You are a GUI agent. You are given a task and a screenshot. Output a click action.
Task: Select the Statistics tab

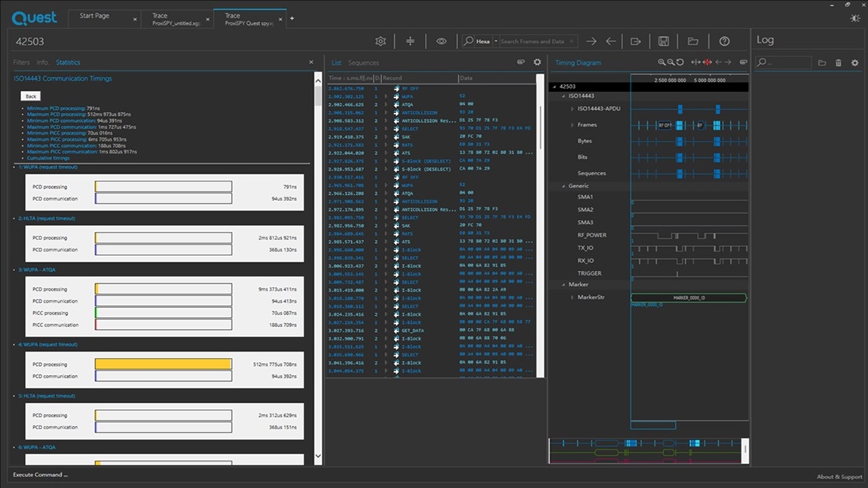(x=68, y=63)
